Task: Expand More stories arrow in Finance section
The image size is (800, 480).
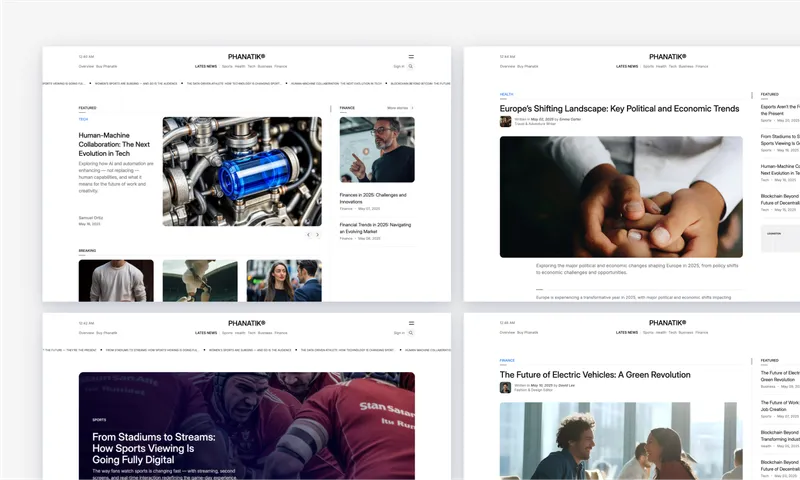Action: (412, 107)
